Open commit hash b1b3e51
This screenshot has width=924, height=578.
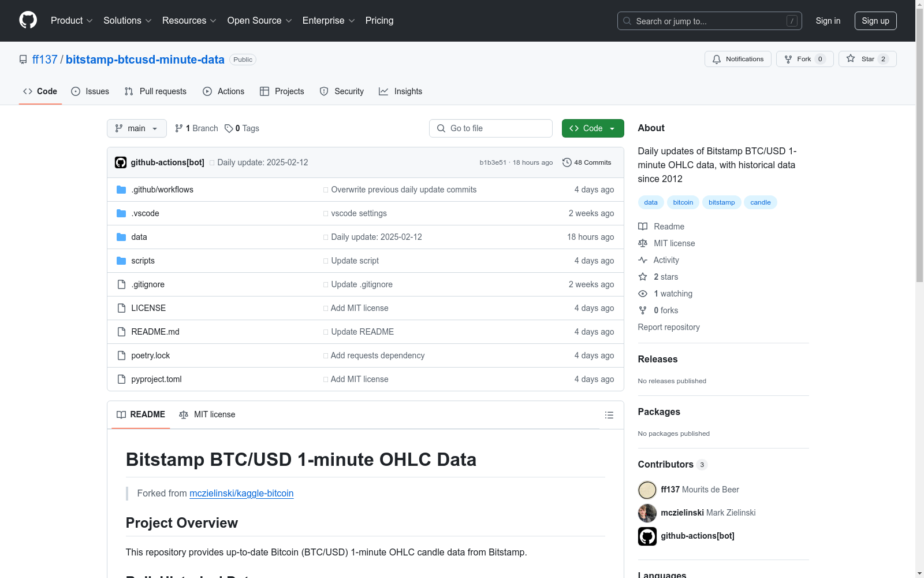[493, 162]
